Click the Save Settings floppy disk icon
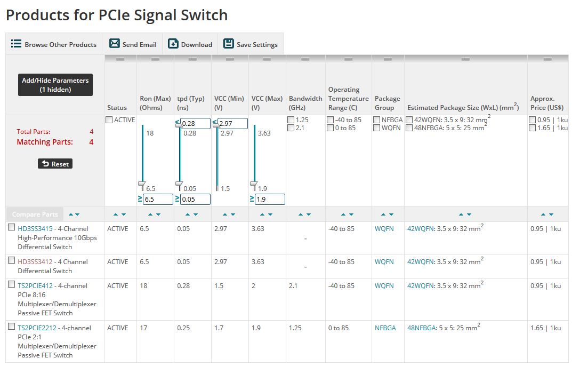Image resolution: width=588 pixels, height=374 pixels. [x=229, y=44]
